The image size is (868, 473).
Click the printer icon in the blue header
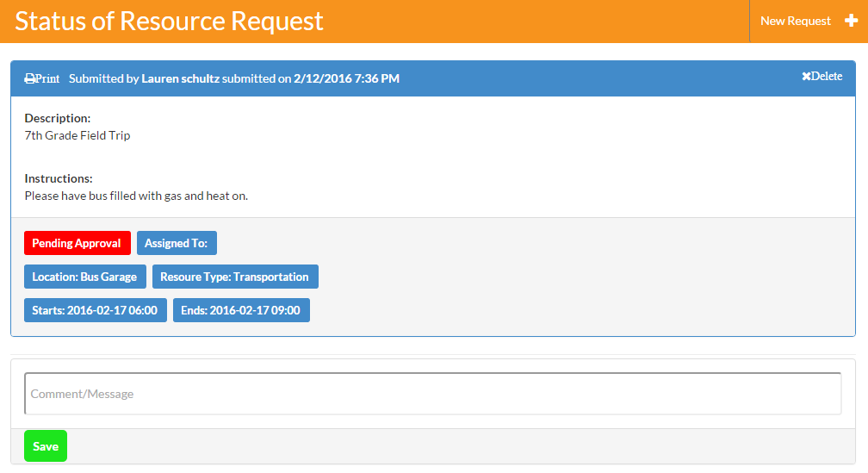pyautogui.click(x=29, y=78)
